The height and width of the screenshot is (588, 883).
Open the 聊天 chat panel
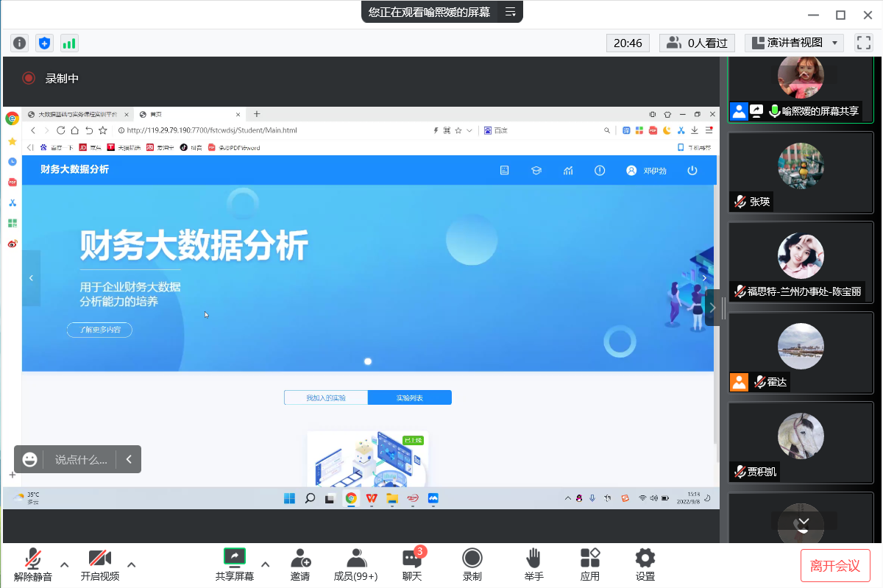(x=412, y=564)
